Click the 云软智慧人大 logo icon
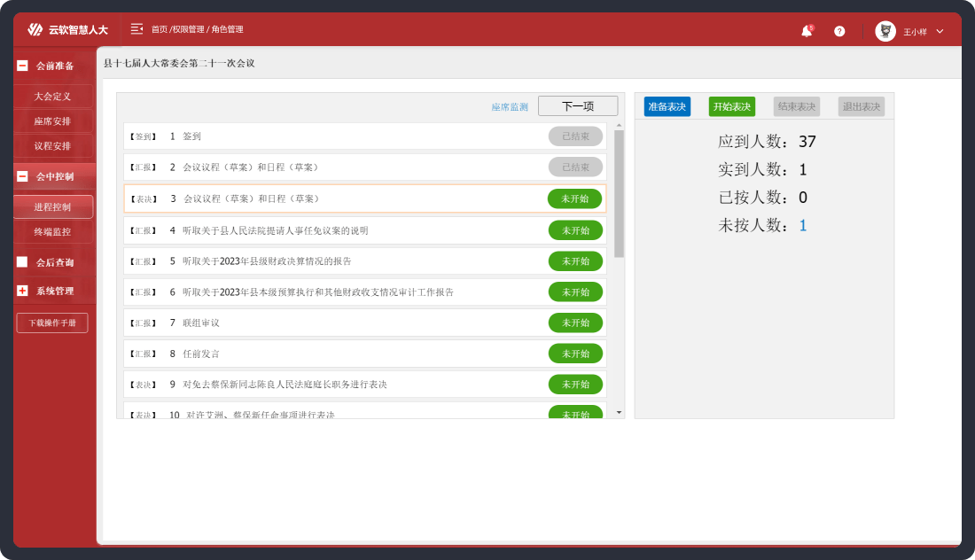Viewport: 975px width, 560px height. [x=35, y=30]
